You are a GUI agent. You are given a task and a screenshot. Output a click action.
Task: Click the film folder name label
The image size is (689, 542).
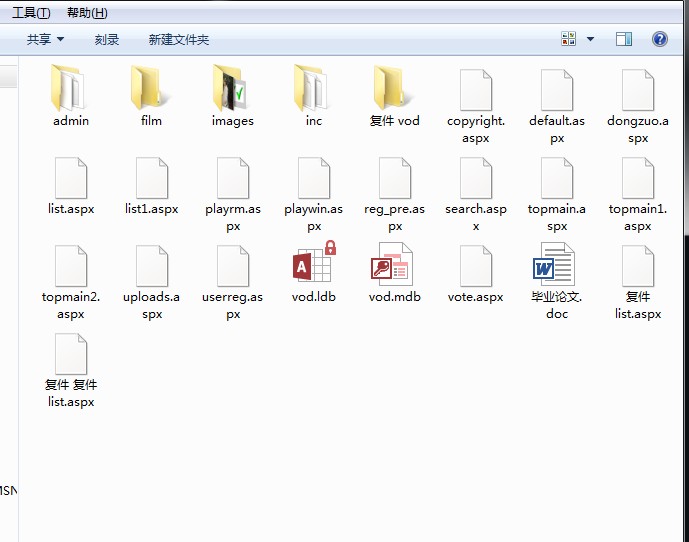click(x=152, y=120)
